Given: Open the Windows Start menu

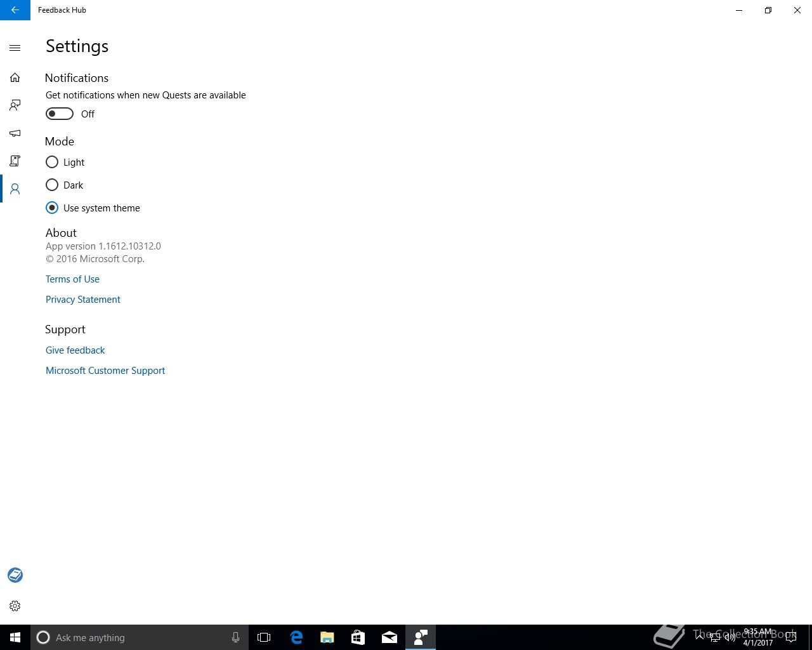Looking at the screenshot, I should pos(15,637).
